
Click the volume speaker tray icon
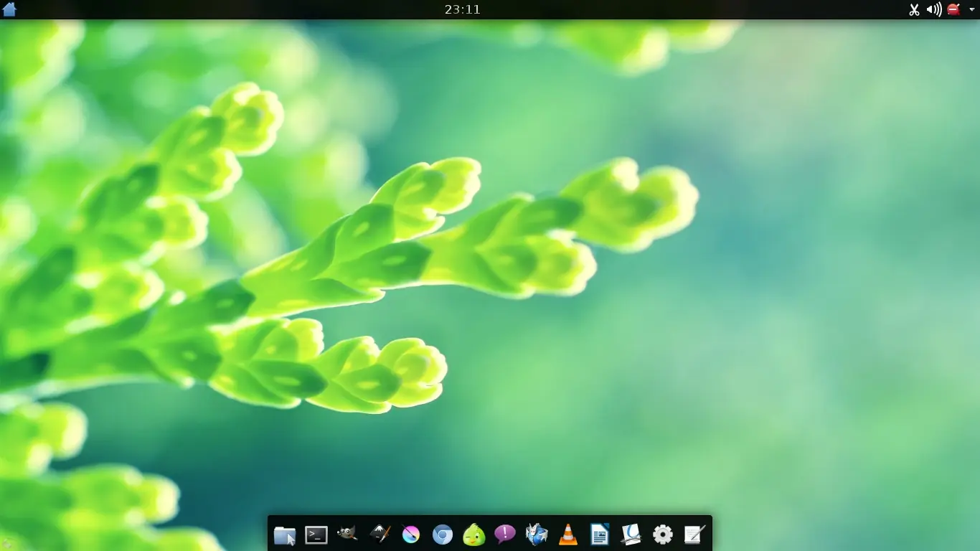click(933, 9)
